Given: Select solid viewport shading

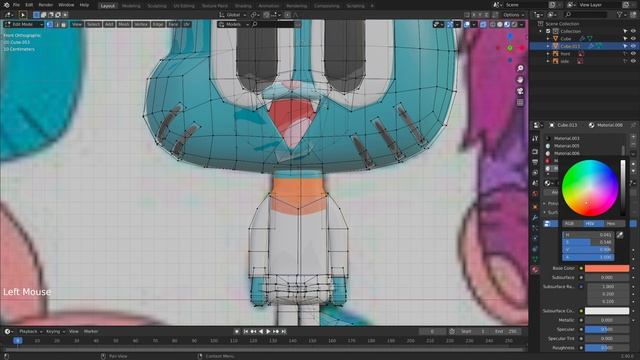Looking at the screenshot, I should click(500, 24).
